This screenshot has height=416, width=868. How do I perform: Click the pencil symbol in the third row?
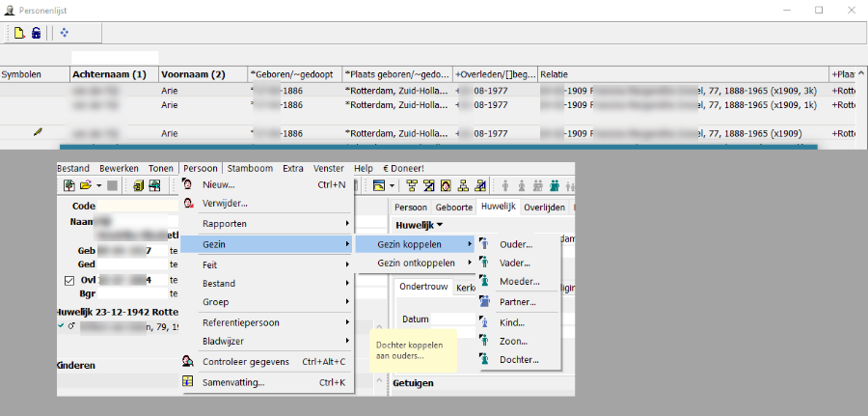click(x=38, y=132)
